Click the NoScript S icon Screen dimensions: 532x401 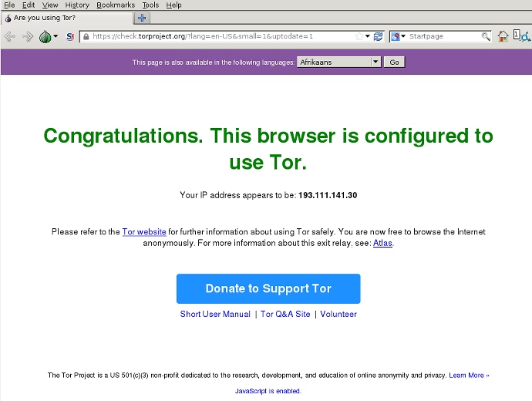(x=70, y=36)
